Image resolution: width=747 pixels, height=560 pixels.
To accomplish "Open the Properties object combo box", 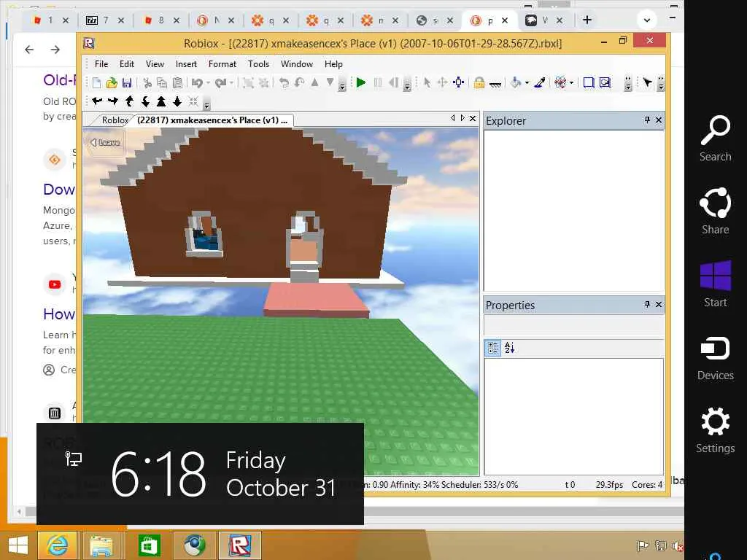I will (574, 326).
